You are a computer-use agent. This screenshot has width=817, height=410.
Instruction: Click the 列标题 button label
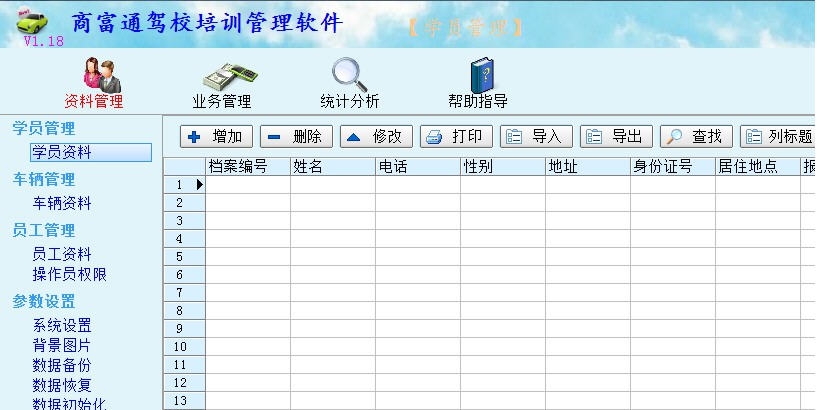coord(790,136)
